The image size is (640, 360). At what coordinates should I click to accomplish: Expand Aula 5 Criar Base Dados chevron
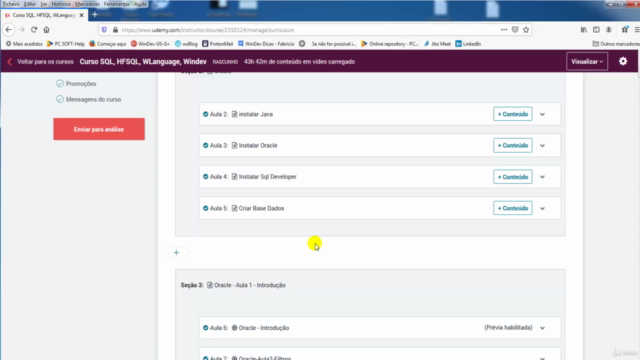pos(542,209)
